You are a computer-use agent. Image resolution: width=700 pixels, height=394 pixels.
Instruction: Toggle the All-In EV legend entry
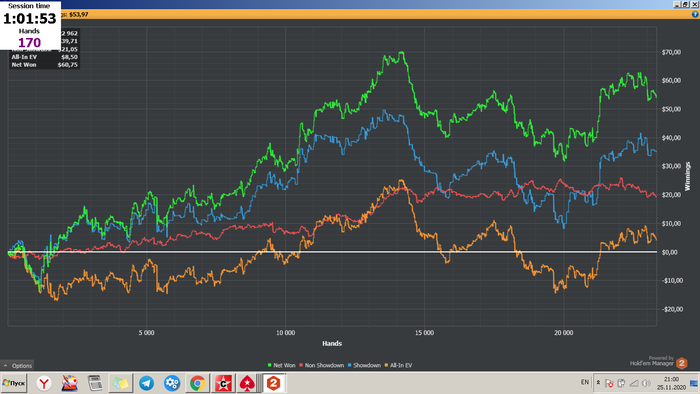click(398, 365)
